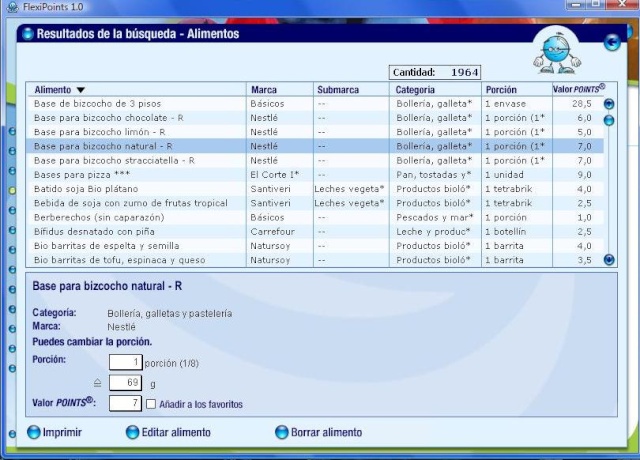Sort by Alimento column arrow
Image resolution: width=640 pixels, height=460 pixels.
[x=80, y=90]
